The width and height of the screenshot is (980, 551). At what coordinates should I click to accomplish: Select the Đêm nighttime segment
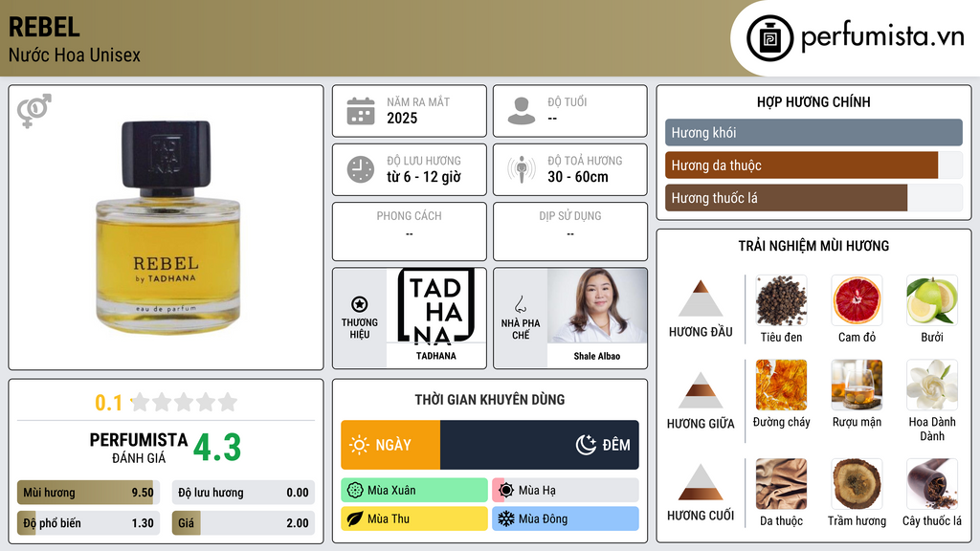(540, 445)
